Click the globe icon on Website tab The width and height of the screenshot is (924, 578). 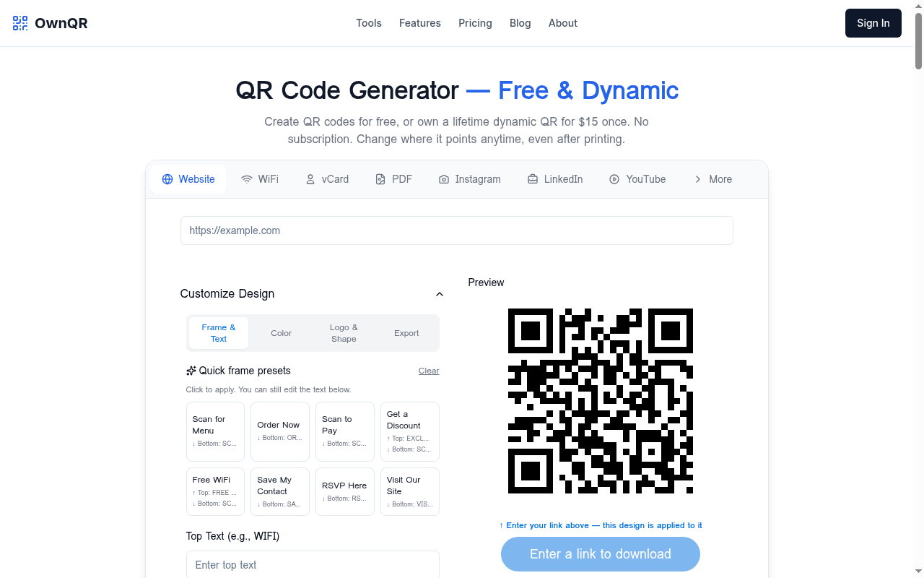167,179
